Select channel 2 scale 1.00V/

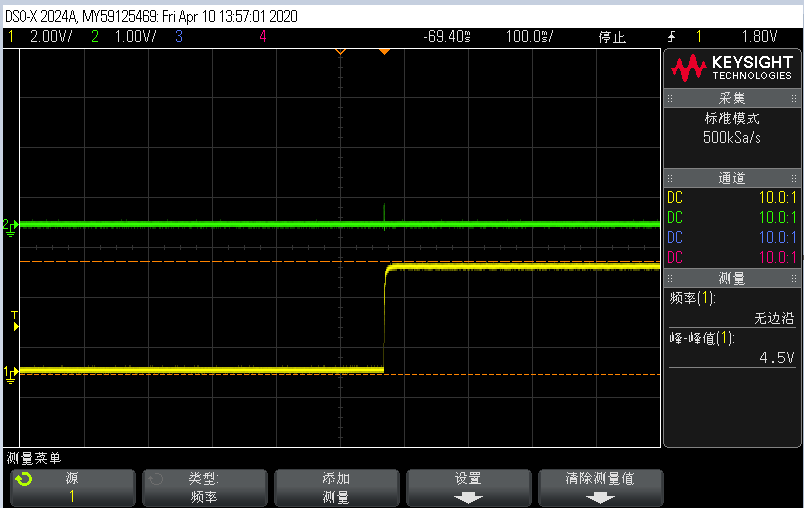tap(135, 37)
